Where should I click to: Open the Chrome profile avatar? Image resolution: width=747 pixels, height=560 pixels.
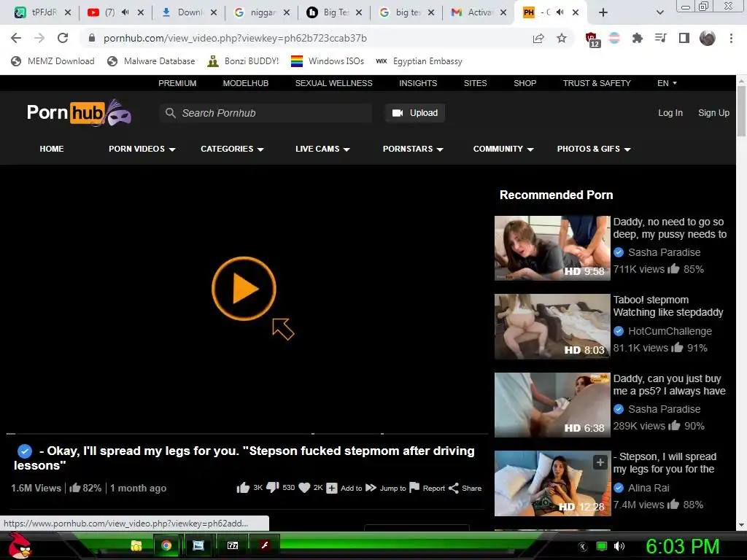pos(708,38)
